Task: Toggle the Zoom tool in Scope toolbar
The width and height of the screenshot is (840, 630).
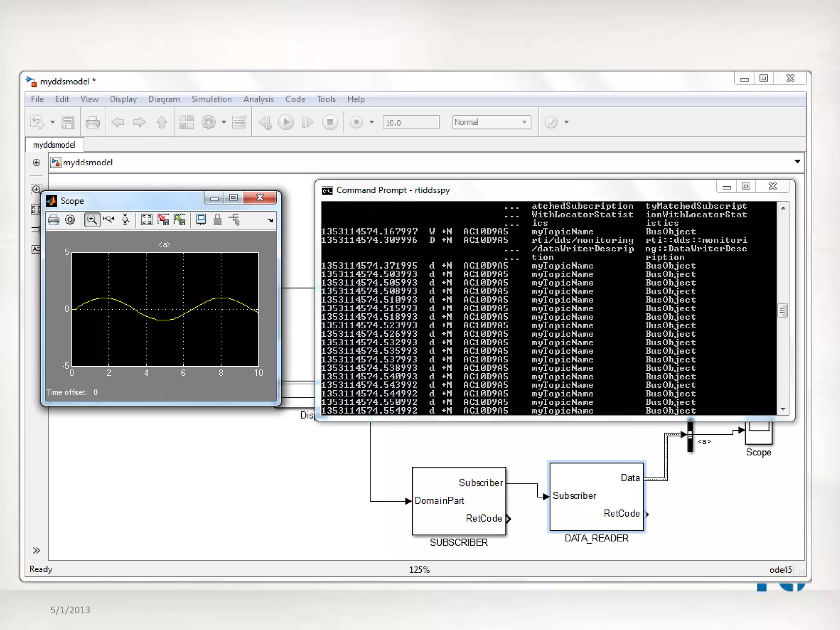Action: [x=92, y=220]
